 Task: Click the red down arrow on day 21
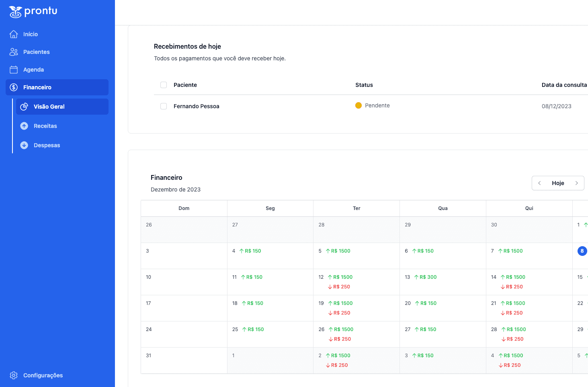503,313
